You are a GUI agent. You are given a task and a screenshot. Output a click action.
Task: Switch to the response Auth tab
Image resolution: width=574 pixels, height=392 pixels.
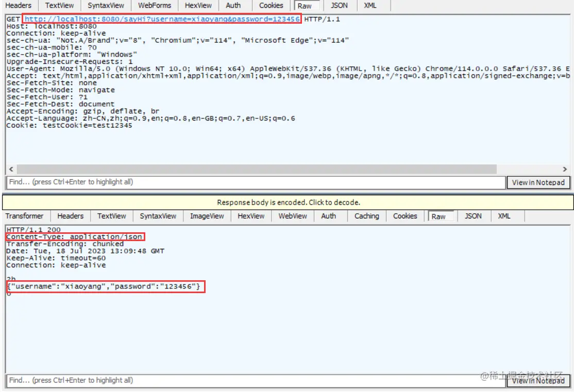click(328, 216)
